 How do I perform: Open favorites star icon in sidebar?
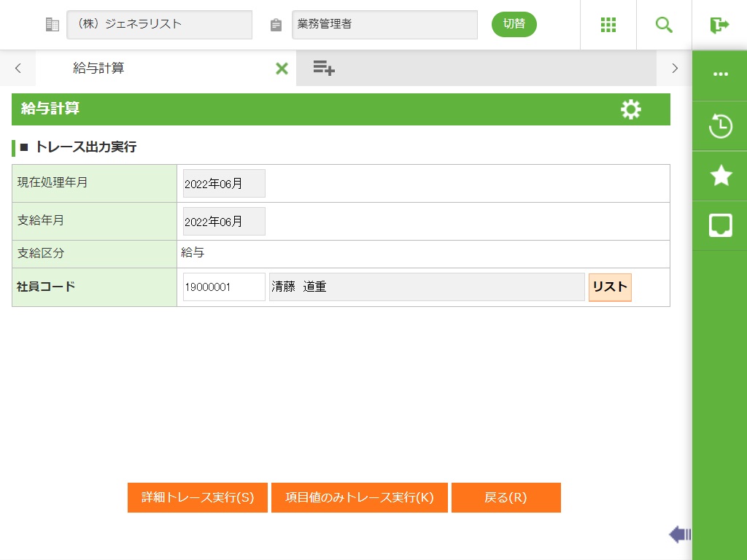pyautogui.click(x=720, y=176)
